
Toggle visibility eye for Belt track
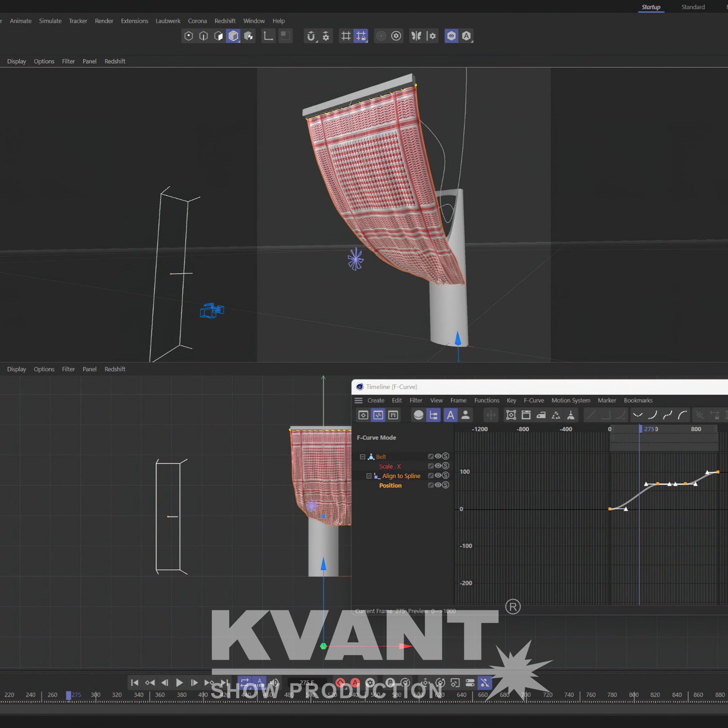438,456
